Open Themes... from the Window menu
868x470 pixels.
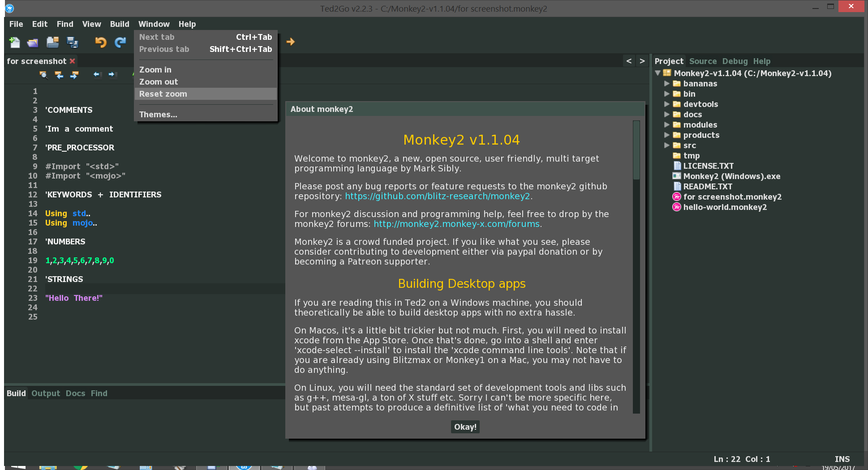(x=158, y=115)
